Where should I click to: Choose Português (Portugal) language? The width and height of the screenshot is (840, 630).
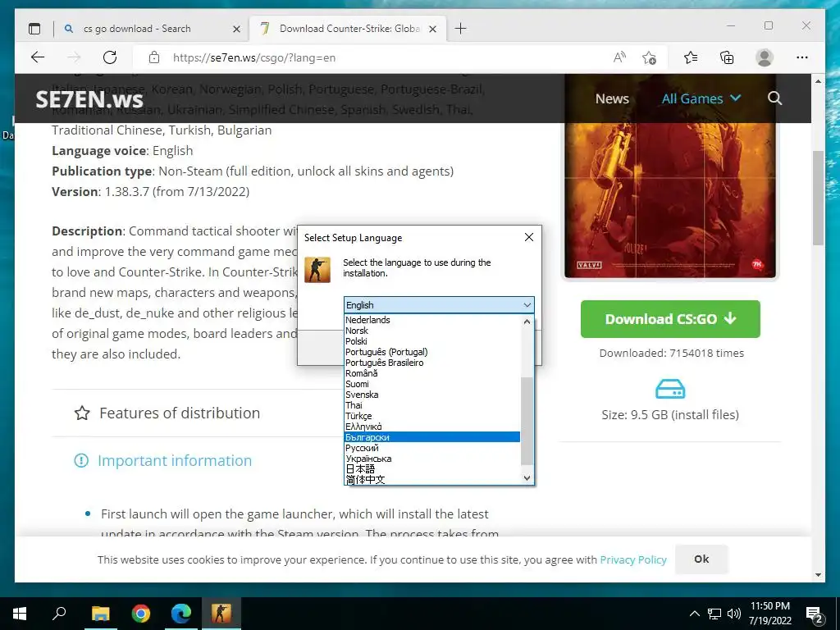click(x=431, y=352)
